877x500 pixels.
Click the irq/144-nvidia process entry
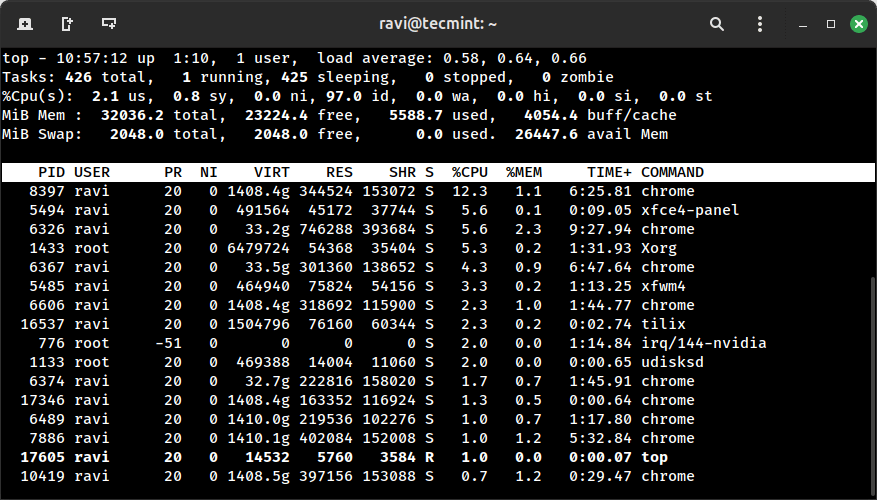pos(703,343)
